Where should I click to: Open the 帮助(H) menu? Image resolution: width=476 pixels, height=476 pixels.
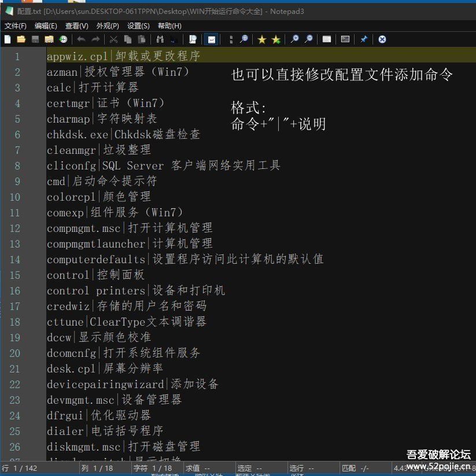point(169,26)
